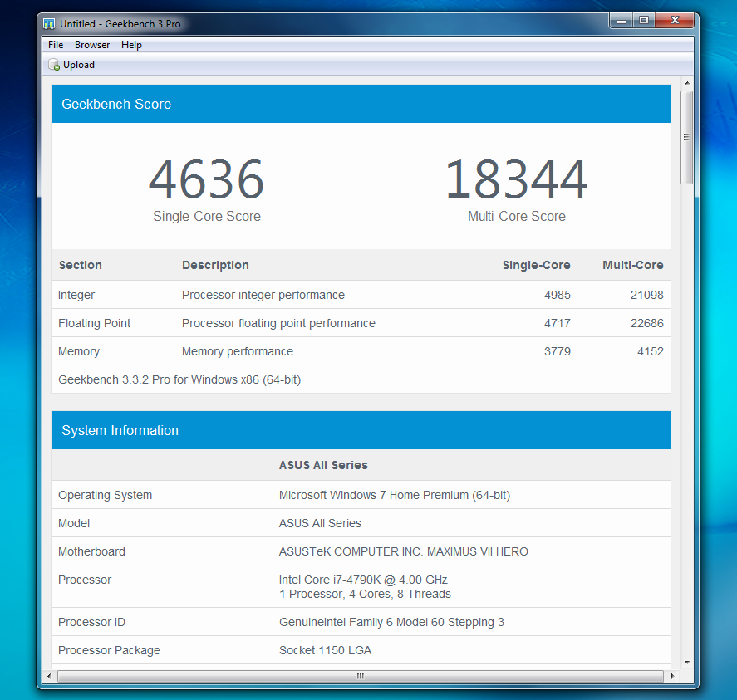This screenshot has height=700, width=737.
Task: Click 'Processor floating point performance' description
Action: 278,323
